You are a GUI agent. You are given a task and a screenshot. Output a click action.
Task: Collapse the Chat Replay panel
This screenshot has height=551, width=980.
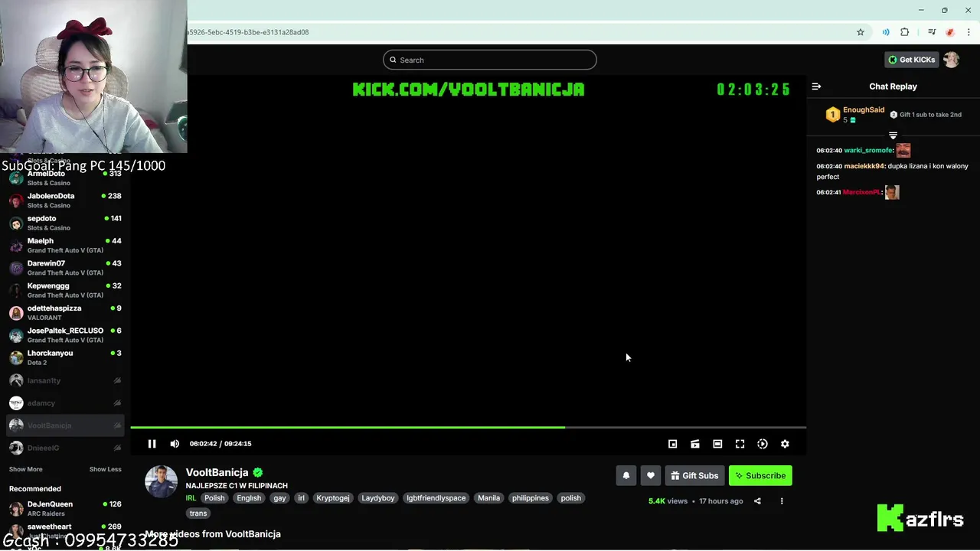coord(816,86)
